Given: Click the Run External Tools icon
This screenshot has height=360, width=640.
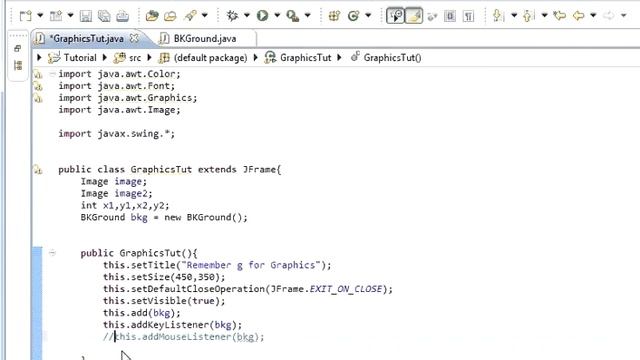Looking at the screenshot, I should click(x=293, y=16).
